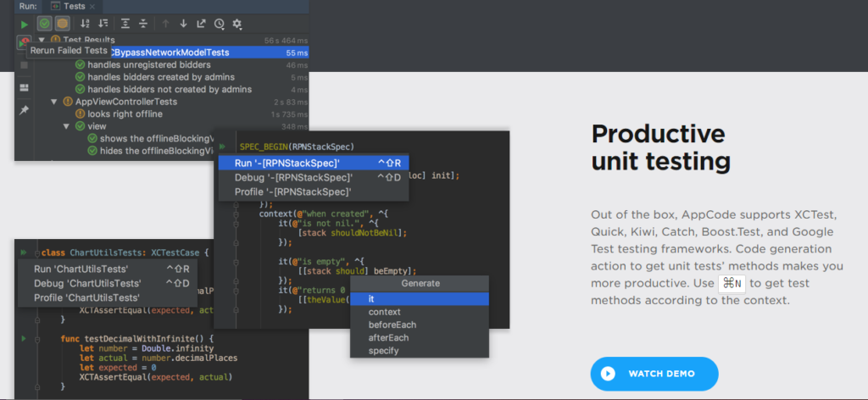Close the Tests tab
The image size is (868, 400).
pyautogui.click(x=92, y=7)
